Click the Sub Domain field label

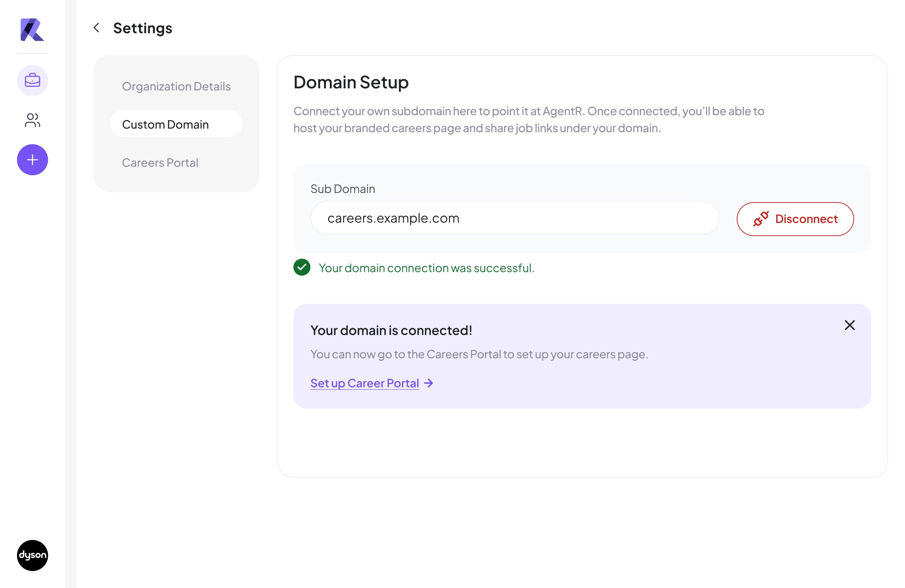(x=343, y=189)
